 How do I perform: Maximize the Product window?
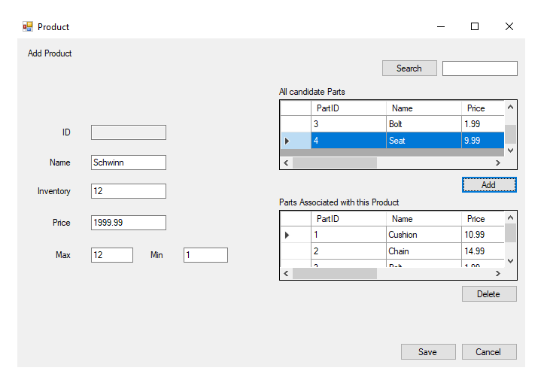pyautogui.click(x=475, y=26)
